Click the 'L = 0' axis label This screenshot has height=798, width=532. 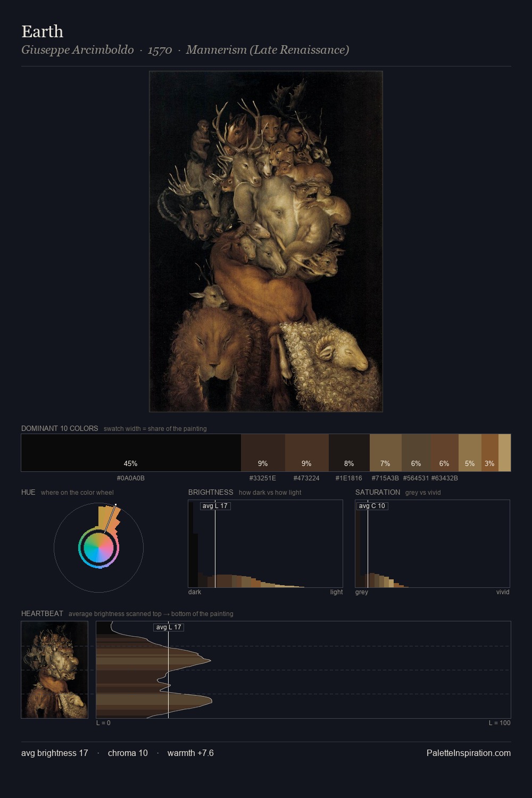[x=103, y=723]
